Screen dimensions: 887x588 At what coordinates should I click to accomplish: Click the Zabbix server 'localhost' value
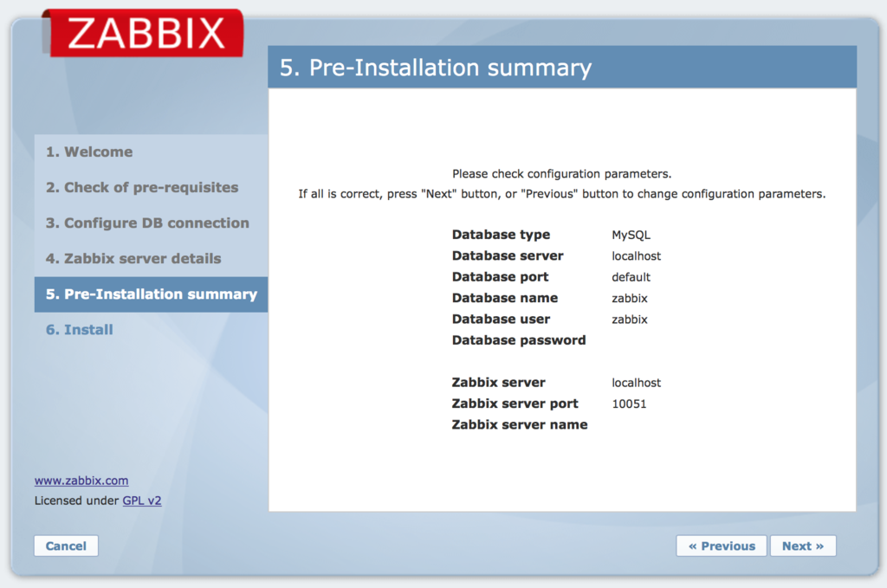[x=637, y=383]
